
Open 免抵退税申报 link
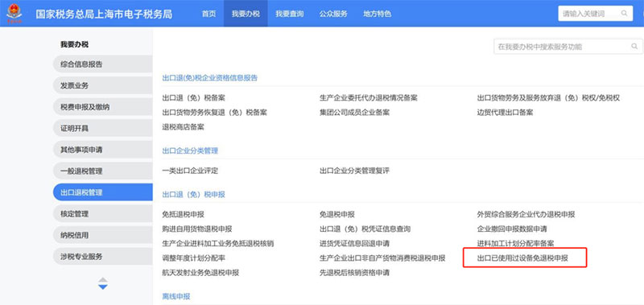click(x=184, y=214)
